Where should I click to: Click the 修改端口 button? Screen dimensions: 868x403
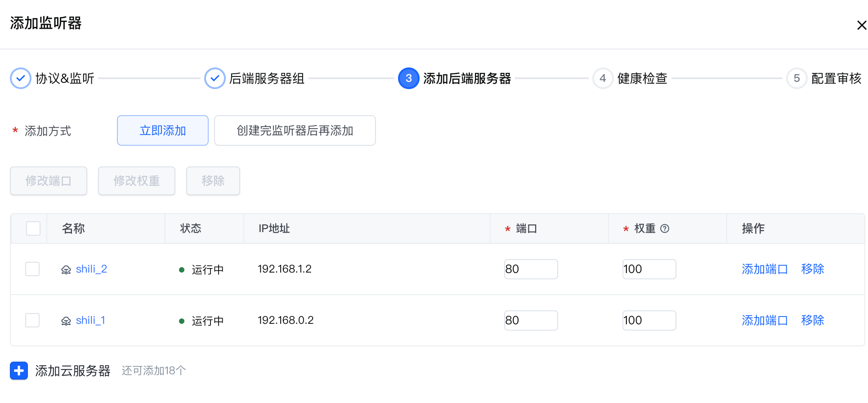pyautogui.click(x=49, y=181)
